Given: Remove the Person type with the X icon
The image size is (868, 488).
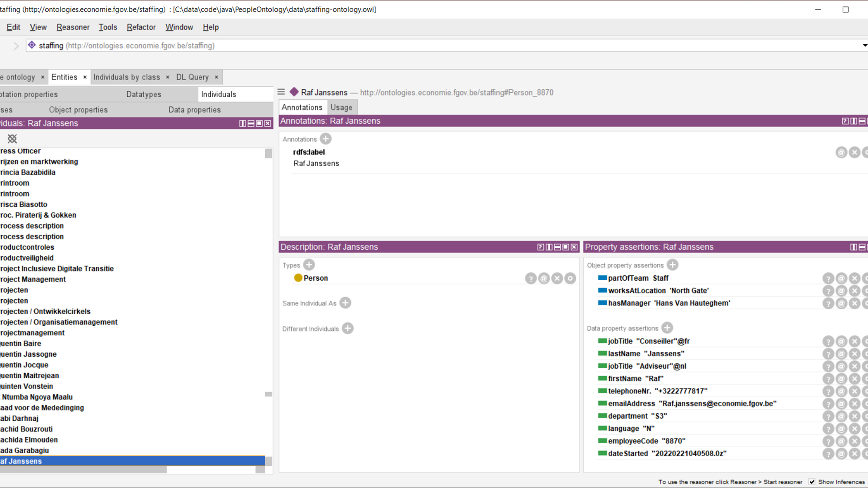Looking at the screenshot, I should click(557, 278).
